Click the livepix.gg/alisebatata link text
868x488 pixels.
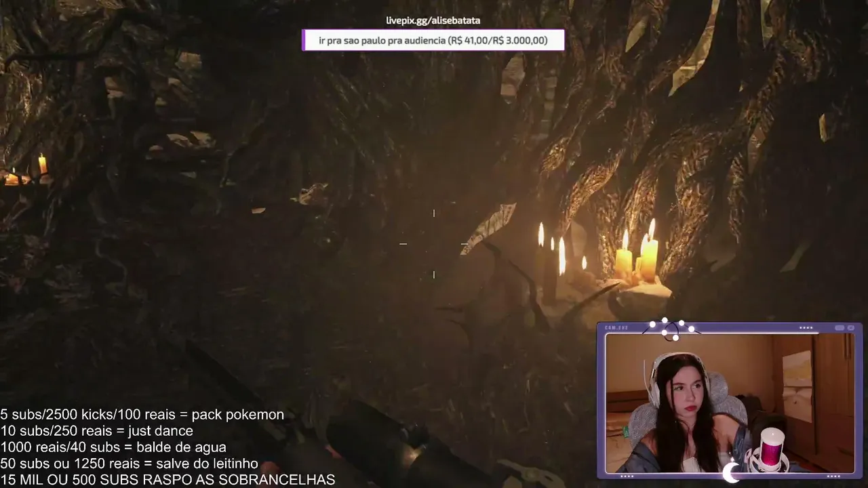pos(433,20)
